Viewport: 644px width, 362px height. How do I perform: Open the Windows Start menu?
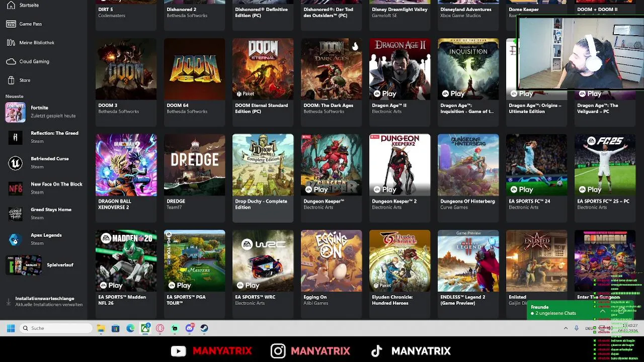tap(11, 328)
